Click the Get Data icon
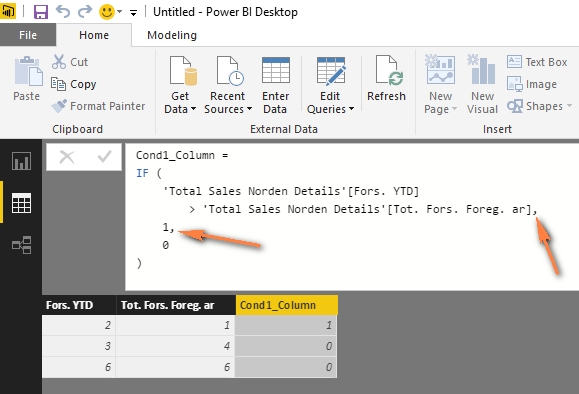579x394 pixels. (x=182, y=70)
